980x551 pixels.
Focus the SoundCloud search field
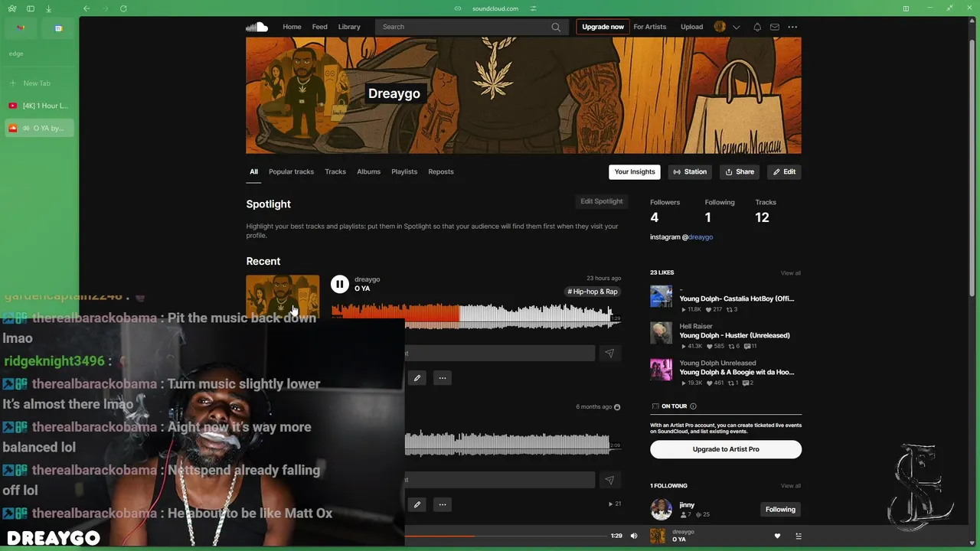[x=471, y=27]
